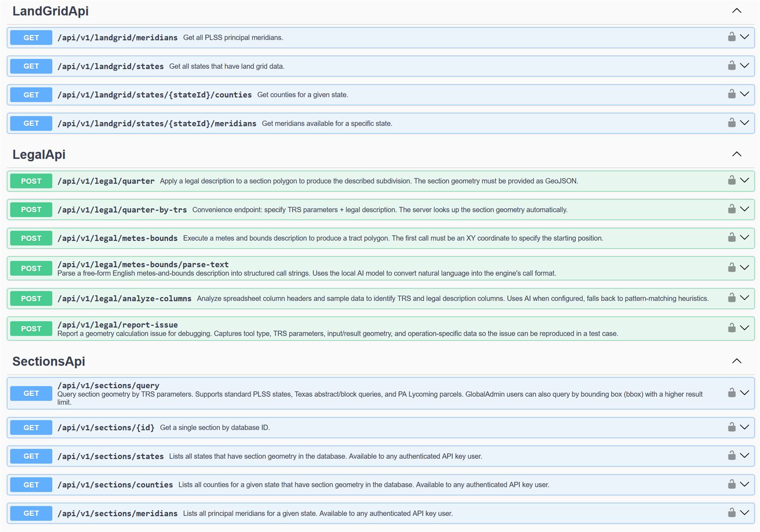Click the LegalApi section header
Viewport: 760px width, 532px height.
pos(39,154)
